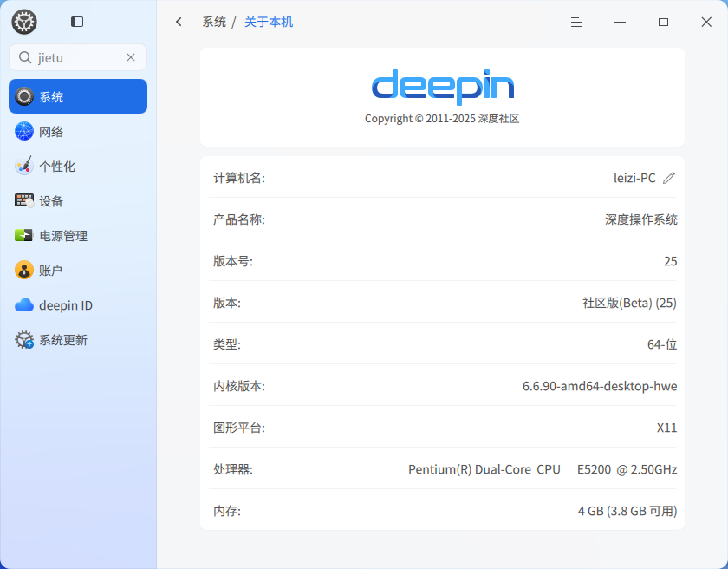Go back with the left arrow
This screenshot has height=569, width=728.
[179, 22]
